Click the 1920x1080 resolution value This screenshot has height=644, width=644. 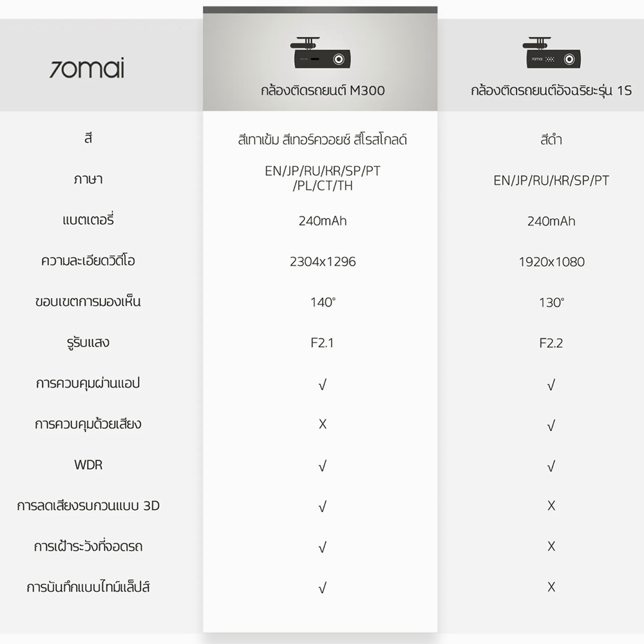click(551, 261)
